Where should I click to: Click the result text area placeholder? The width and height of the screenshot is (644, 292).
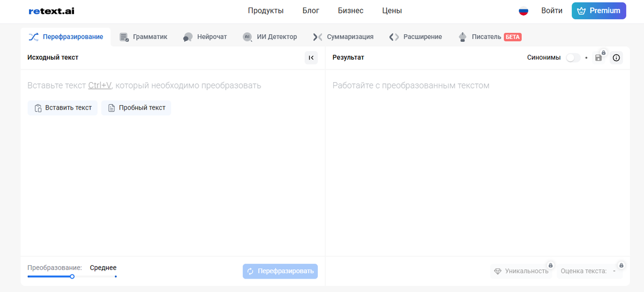[411, 85]
